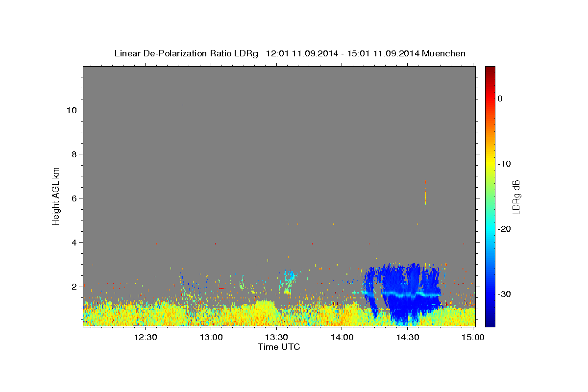The image size is (588, 392).
Task: Click the height tick label 10
Action: coord(72,110)
